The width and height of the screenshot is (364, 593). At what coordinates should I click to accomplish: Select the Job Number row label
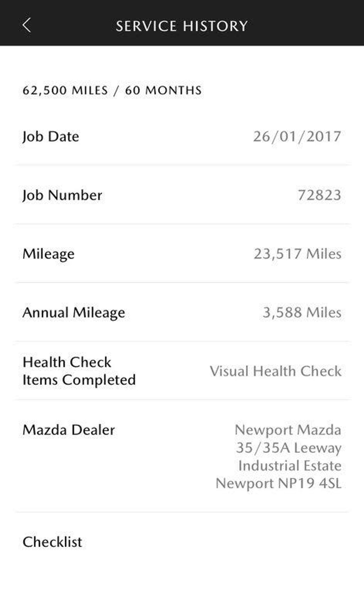62,195
